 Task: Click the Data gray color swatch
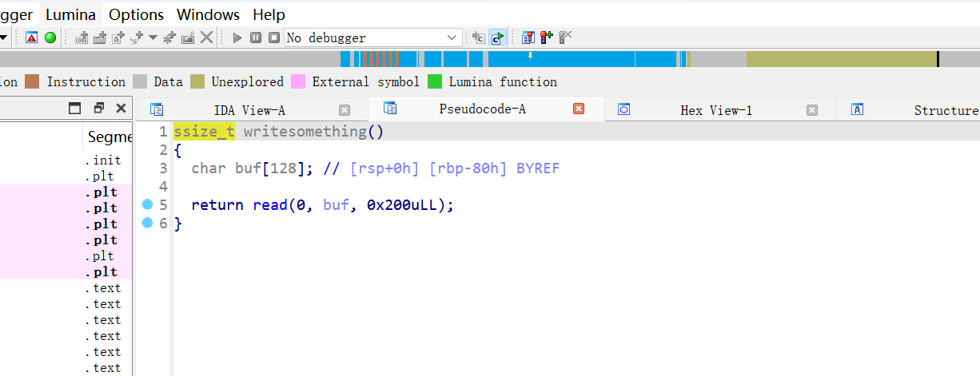(x=140, y=81)
